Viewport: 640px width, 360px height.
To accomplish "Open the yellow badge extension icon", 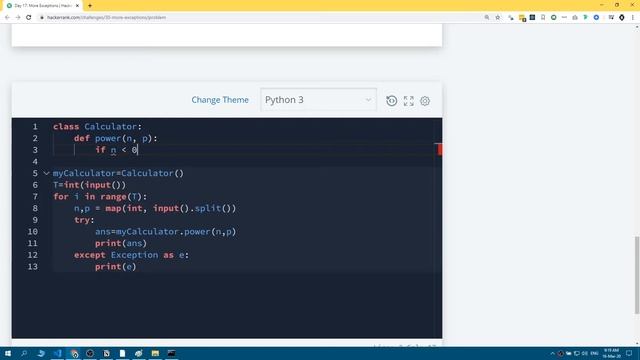I will (522, 18).
